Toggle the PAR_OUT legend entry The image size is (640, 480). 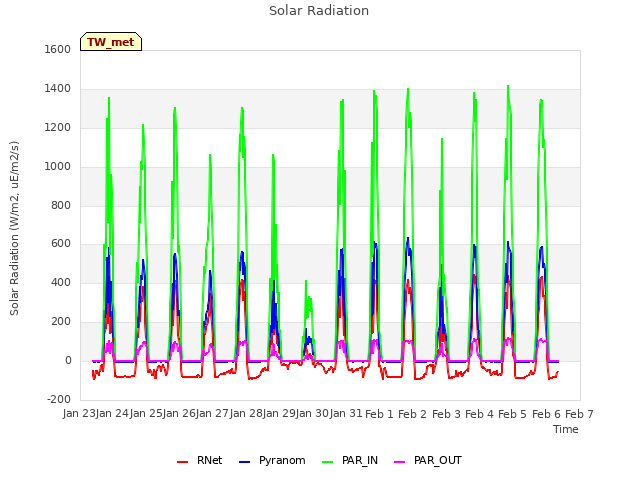(427, 460)
